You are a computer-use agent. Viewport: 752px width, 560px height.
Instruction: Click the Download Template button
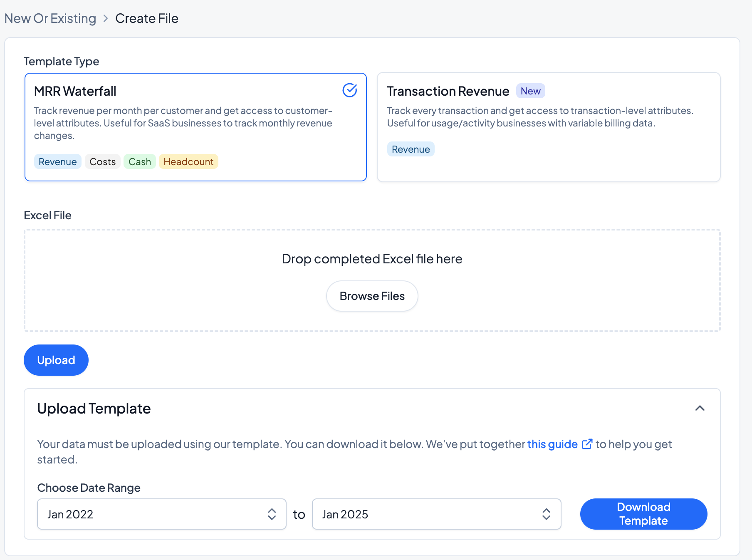[643, 514]
